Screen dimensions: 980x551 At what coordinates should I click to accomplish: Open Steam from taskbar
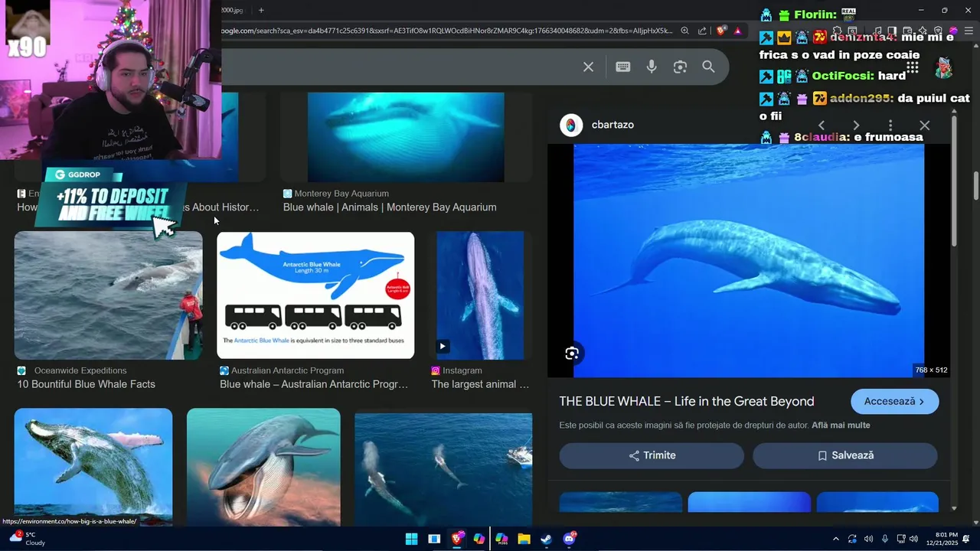[546, 539]
